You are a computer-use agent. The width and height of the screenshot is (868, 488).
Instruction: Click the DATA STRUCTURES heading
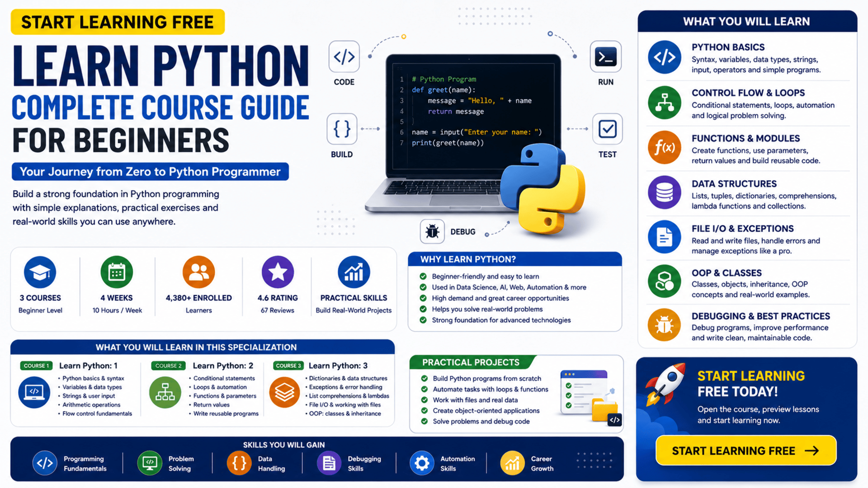pyautogui.click(x=734, y=184)
